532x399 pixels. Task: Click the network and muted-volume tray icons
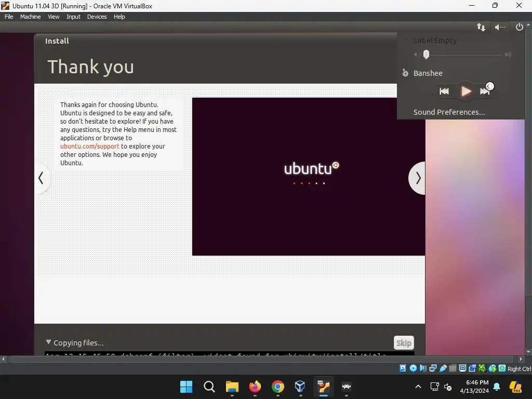click(441, 387)
